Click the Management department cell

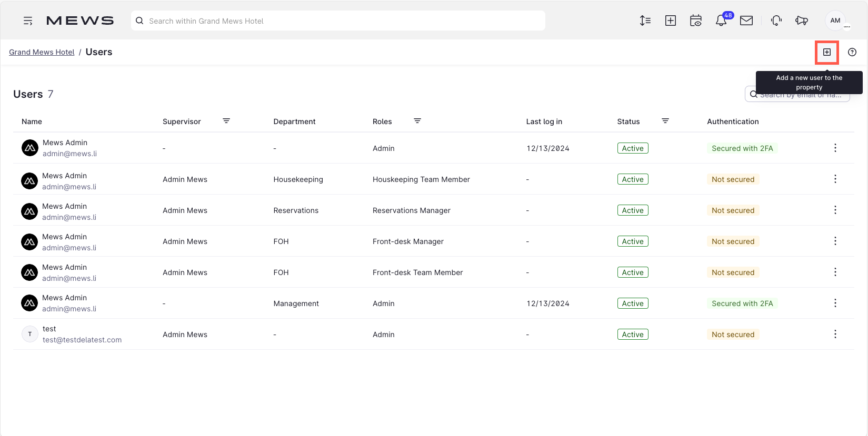tap(296, 303)
